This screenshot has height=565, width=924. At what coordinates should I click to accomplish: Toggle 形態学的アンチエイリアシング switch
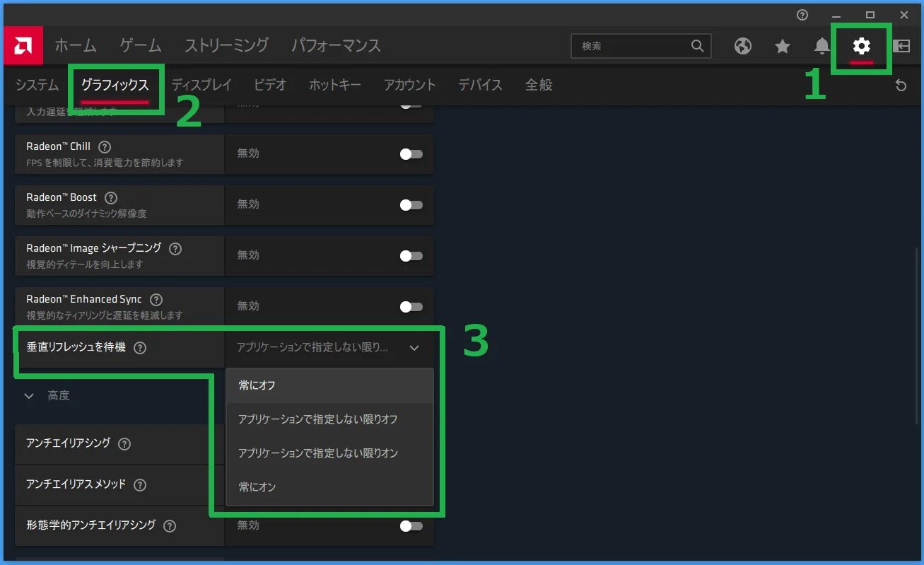411,526
